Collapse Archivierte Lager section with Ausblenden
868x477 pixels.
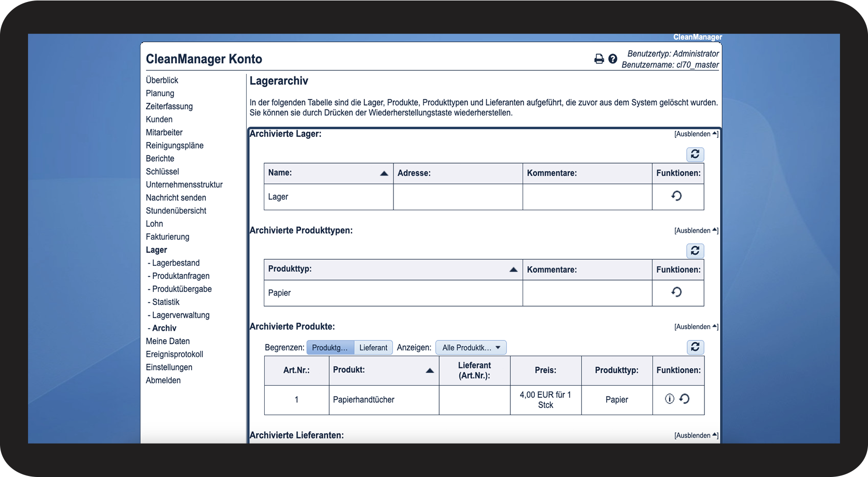tap(696, 134)
